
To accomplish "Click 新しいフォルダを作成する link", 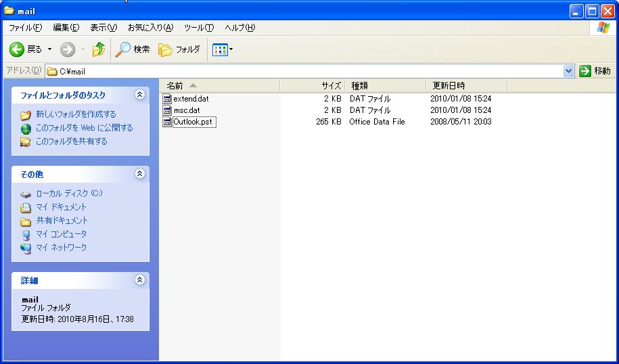I will point(76,114).
